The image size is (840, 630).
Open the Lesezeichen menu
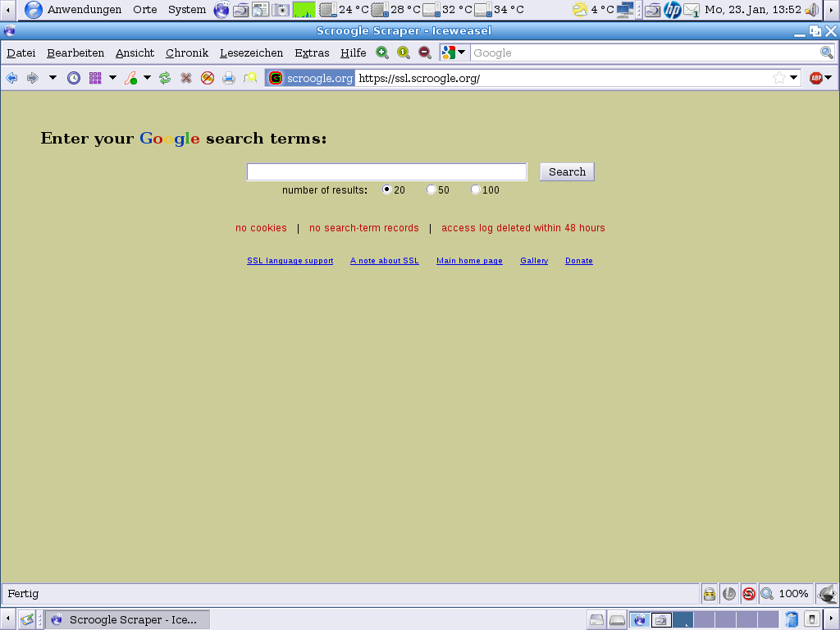[251, 52]
